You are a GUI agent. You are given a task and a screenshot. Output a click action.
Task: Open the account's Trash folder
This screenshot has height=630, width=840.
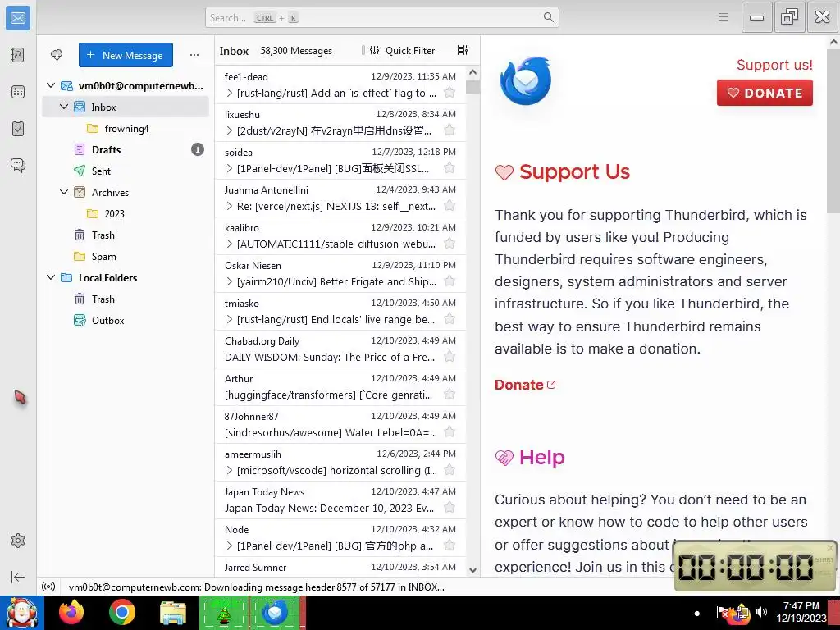pyautogui.click(x=126, y=235)
